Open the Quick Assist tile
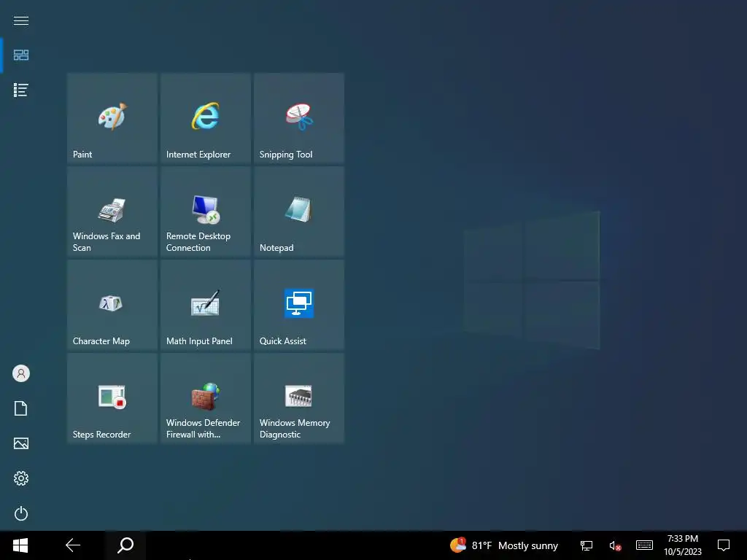 click(x=299, y=305)
